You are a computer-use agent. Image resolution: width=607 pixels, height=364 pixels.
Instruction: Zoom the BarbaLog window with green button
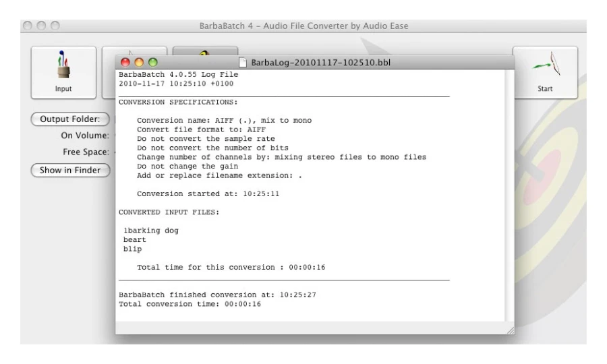153,62
